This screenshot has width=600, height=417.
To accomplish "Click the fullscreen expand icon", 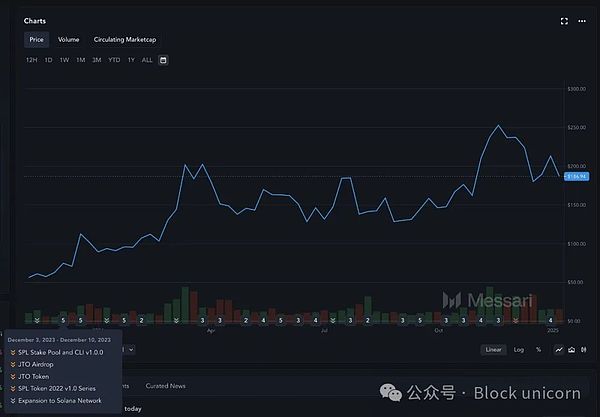I will (x=565, y=20).
